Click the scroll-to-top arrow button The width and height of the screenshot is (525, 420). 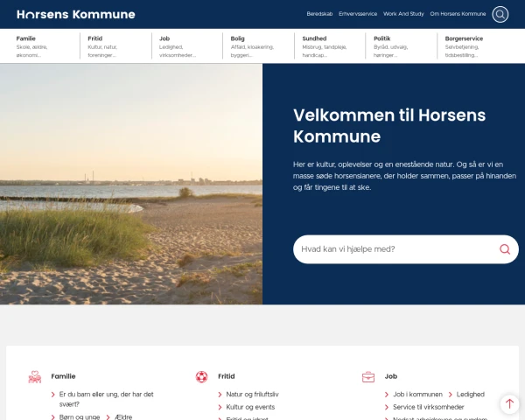coord(509,404)
